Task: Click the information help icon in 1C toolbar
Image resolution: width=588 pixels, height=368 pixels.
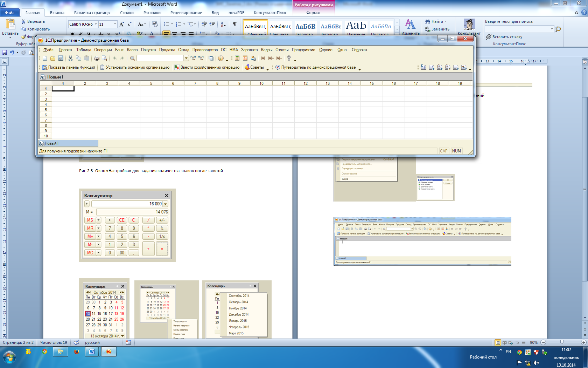Action: [x=221, y=58]
